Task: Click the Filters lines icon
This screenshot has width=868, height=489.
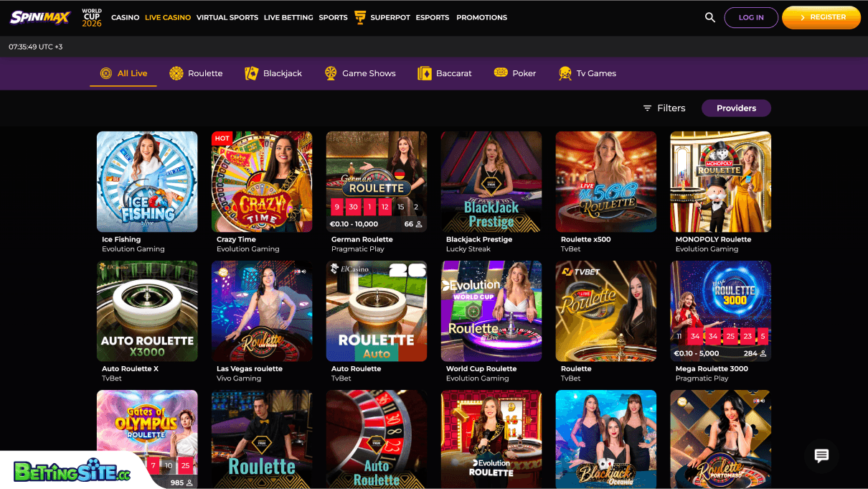Action: click(647, 108)
